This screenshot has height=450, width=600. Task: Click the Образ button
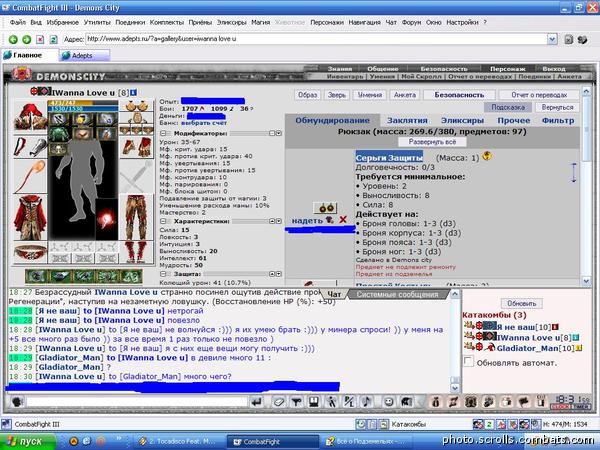(x=308, y=95)
